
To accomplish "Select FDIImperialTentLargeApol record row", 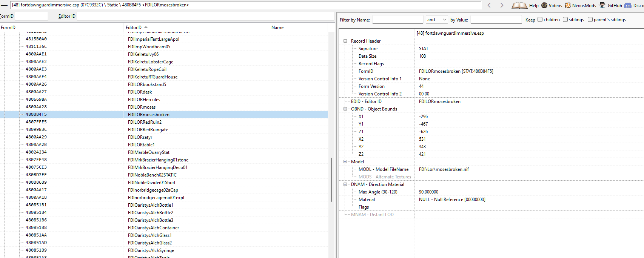I will [164, 39].
